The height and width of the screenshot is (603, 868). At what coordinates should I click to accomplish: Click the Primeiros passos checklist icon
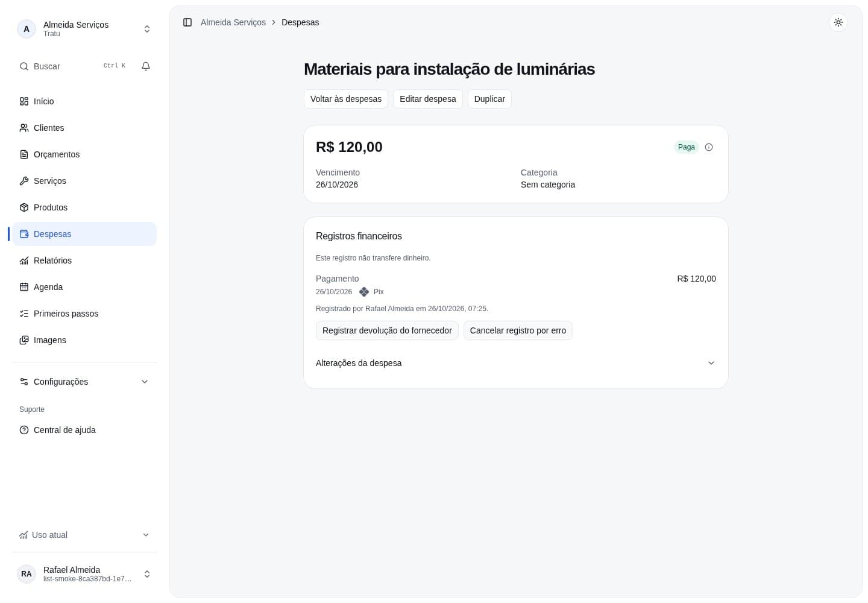(24, 314)
